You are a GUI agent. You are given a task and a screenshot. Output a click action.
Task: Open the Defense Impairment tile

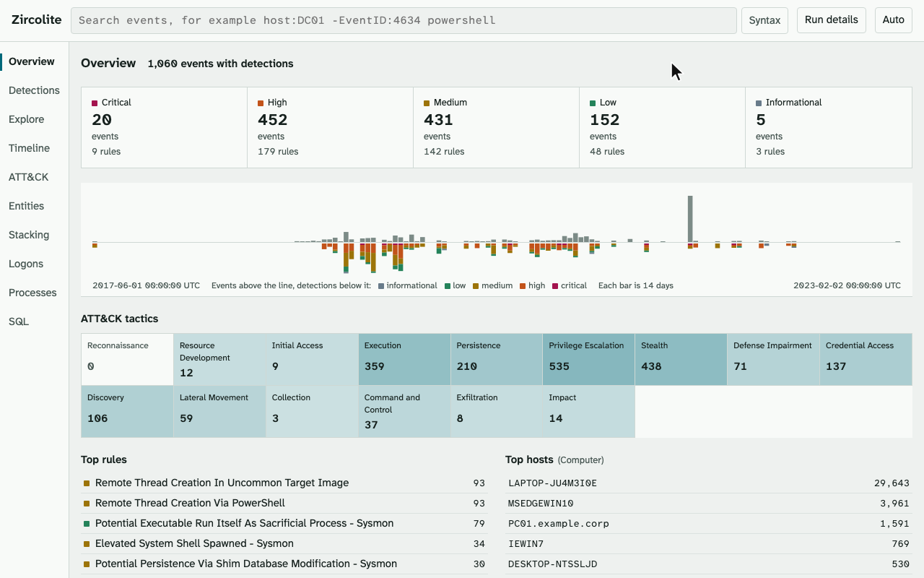[x=774, y=359]
